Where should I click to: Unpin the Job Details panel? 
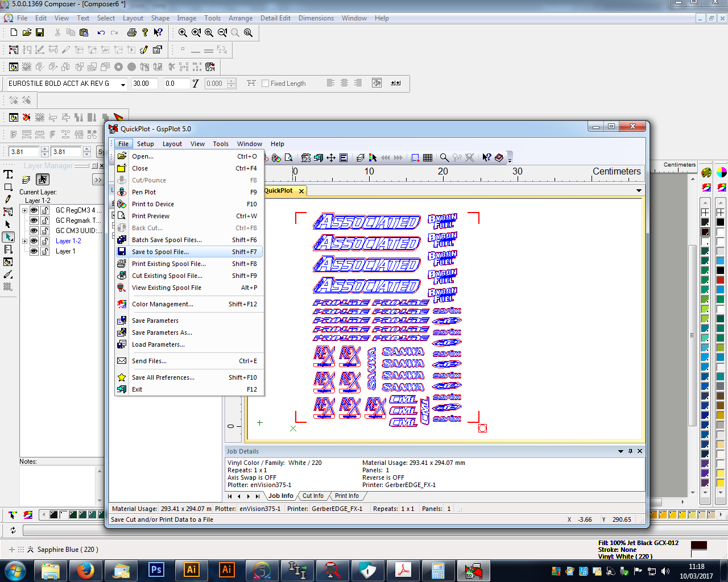[630, 451]
